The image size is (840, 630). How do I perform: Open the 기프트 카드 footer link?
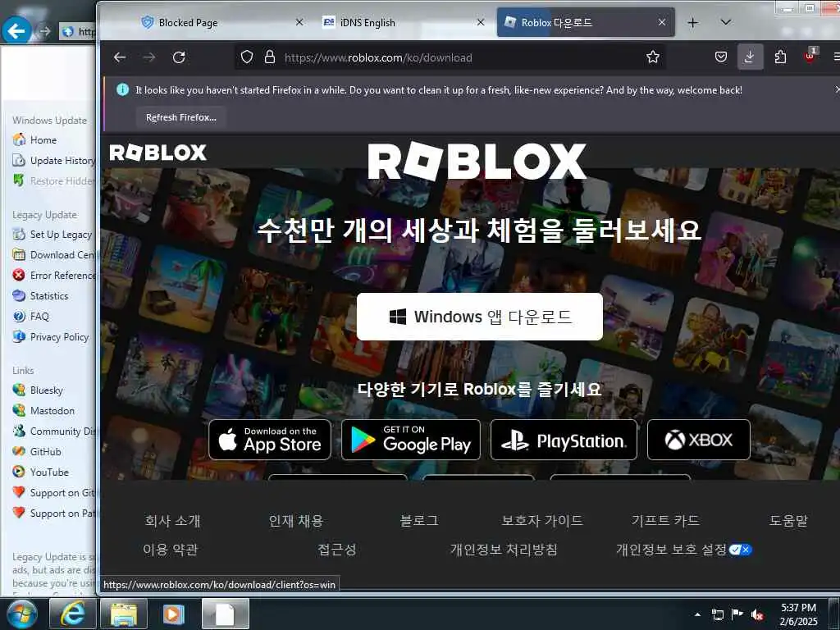pyautogui.click(x=665, y=521)
